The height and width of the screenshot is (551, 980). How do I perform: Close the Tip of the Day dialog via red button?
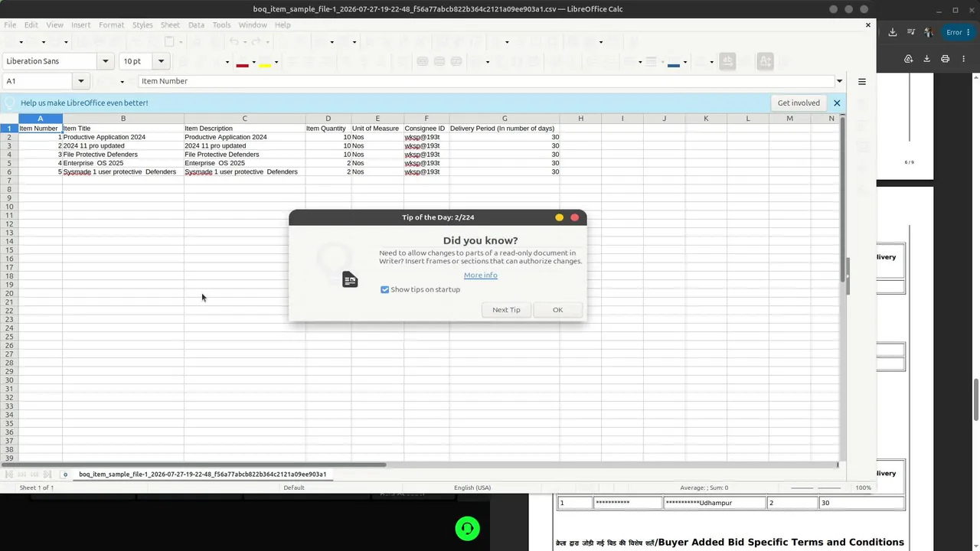pyautogui.click(x=575, y=217)
